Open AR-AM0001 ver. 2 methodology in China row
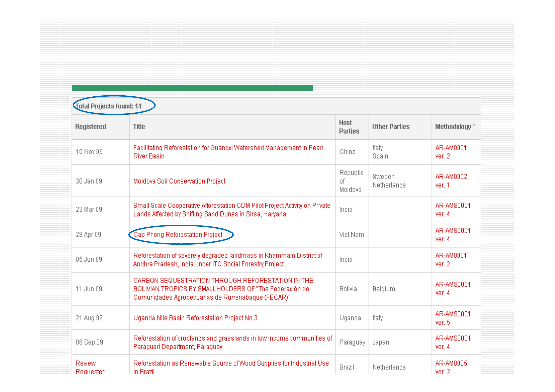 point(451,152)
